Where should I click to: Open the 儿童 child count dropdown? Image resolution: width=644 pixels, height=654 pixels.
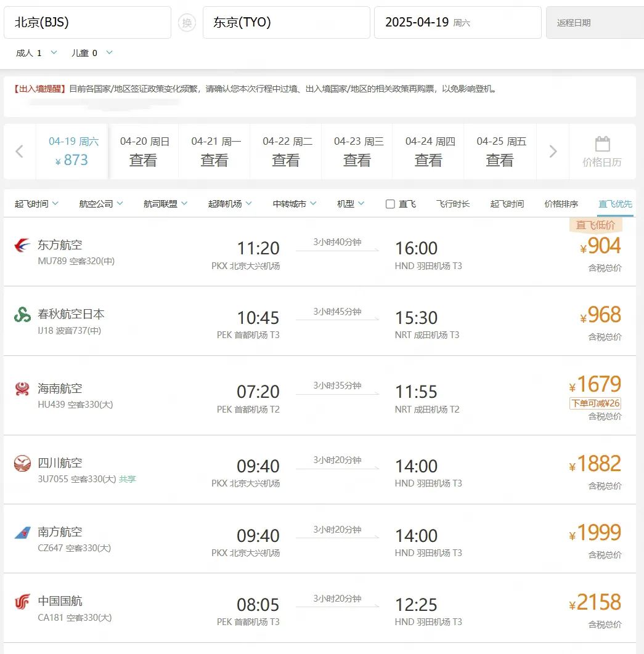(92, 53)
